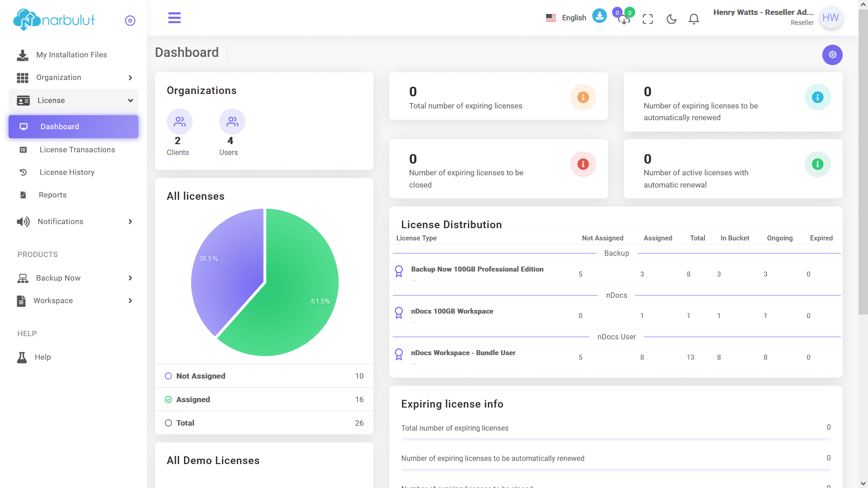Click the Clients count 2

tap(178, 141)
